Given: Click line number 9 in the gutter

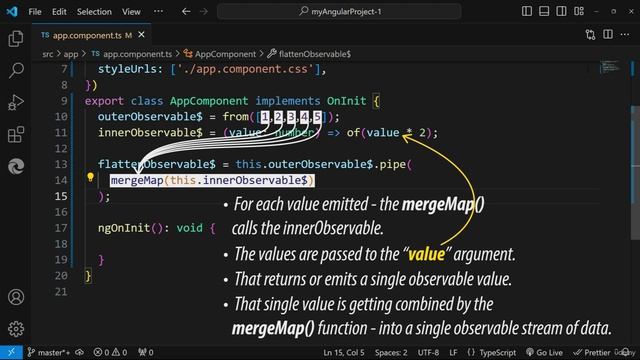Looking at the screenshot, I should coord(64,101).
